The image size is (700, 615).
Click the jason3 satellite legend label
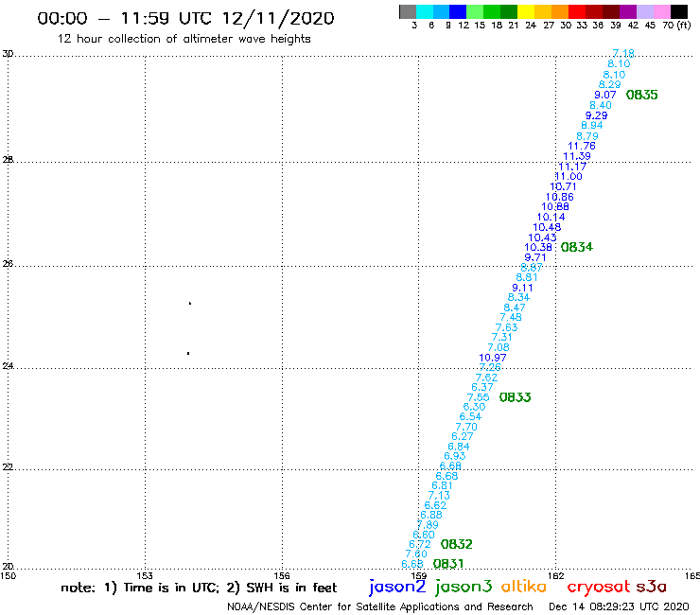[464, 587]
